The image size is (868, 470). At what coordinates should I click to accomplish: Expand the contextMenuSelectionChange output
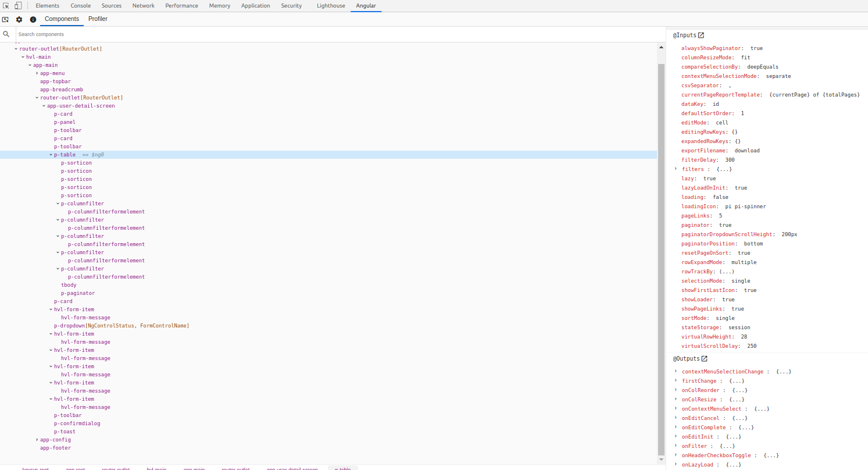pyautogui.click(x=676, y=371)
